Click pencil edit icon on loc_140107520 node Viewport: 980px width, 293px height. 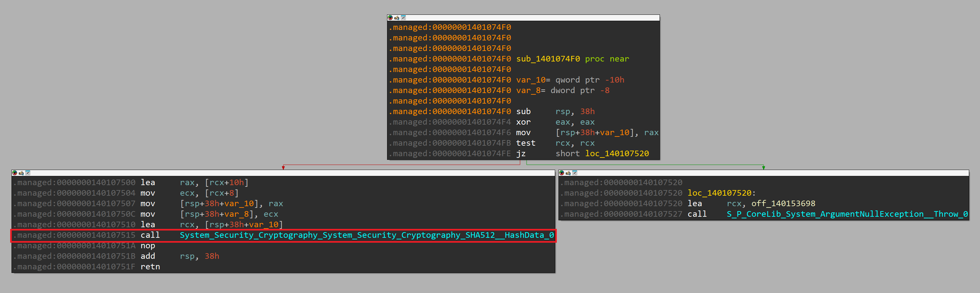(x=568, y=173)
